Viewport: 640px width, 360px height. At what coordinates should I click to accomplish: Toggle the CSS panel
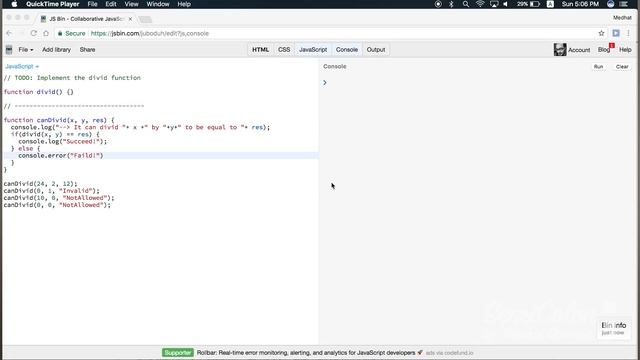(284, 49)
